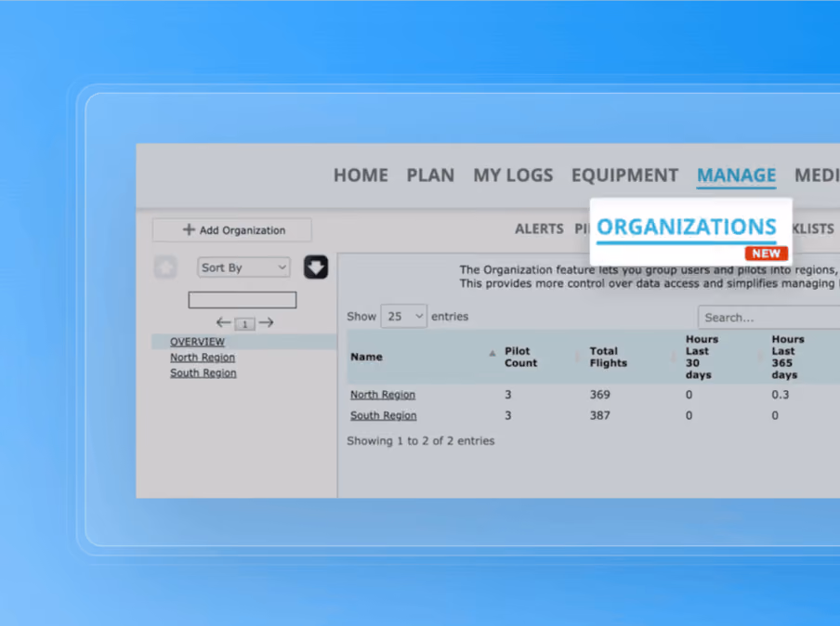Click the plus icon on Add Organization
This screenshot has height=626, width=840.
click(189, 229)
